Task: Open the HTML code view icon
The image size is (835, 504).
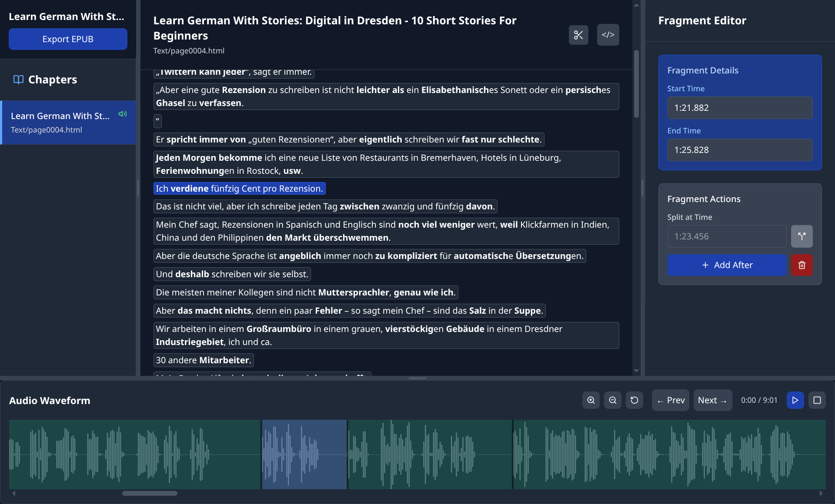Action: [x=608, y=35]
